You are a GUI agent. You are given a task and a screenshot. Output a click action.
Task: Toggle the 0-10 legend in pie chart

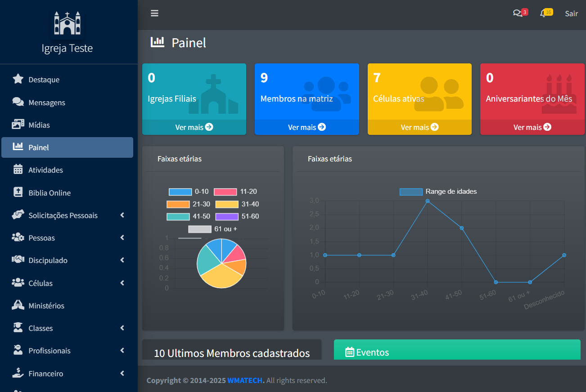coord(189,192)
